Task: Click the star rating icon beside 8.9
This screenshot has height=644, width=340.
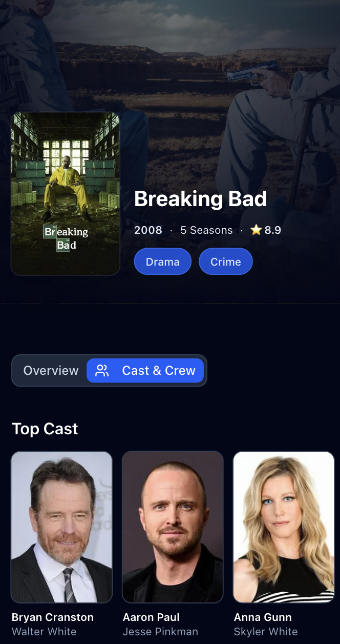Action: coord(256,230)
